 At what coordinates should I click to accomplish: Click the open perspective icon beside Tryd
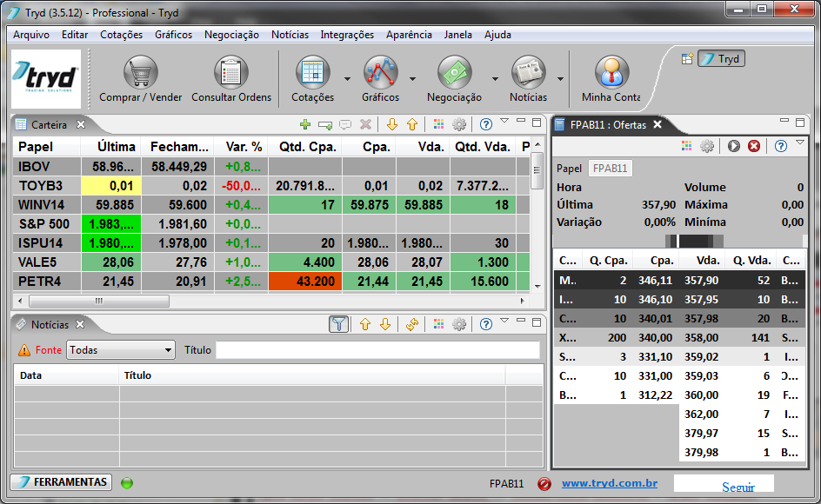pos(687,58)
